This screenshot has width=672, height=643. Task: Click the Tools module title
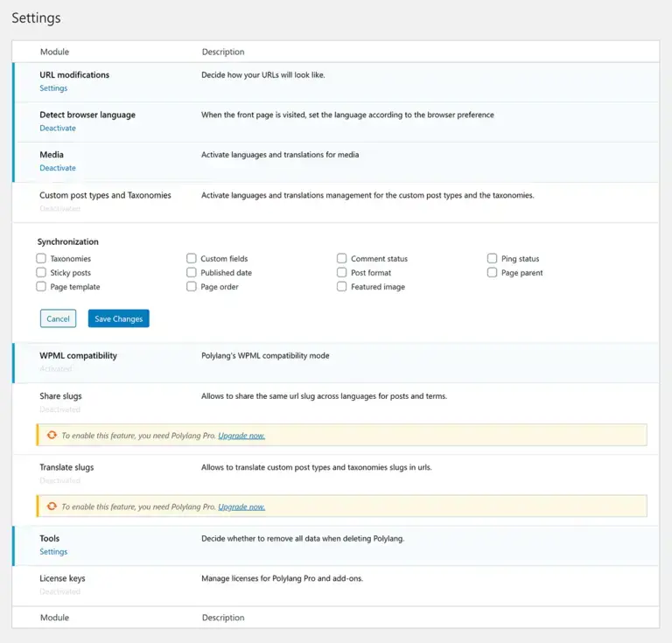pyautogui.click(x=50, y=539)
